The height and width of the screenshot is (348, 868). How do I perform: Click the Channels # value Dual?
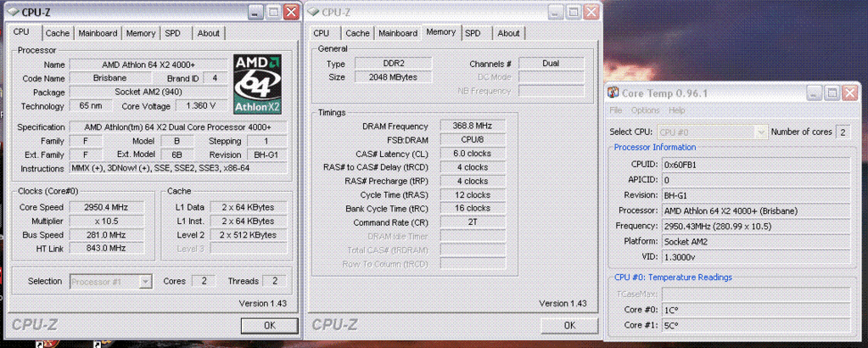tap(552, 64)
